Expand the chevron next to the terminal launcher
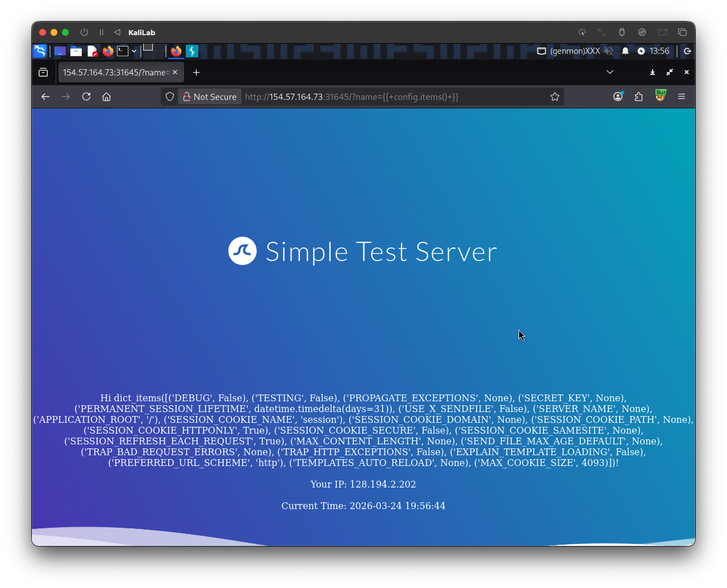This screenshot has width=727, height=588. click(135, 51)
